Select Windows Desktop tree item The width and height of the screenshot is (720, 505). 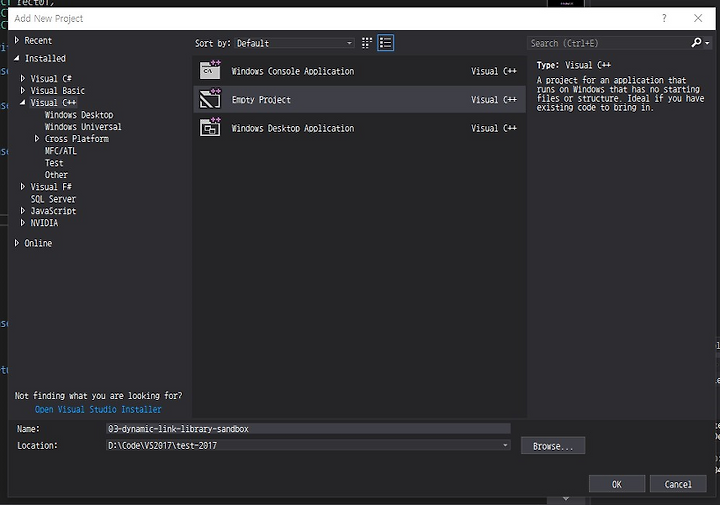[79, 115]
